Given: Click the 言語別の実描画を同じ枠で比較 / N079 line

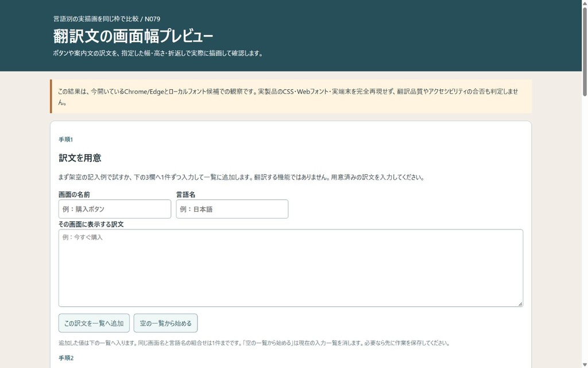Looking at the screenshot, I should [x=107, y=19].
